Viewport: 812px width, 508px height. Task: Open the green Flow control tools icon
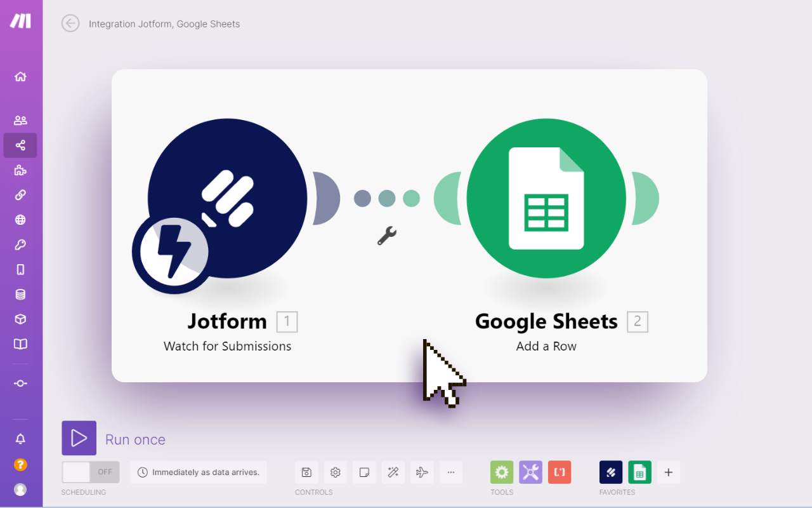pos(502,472)
